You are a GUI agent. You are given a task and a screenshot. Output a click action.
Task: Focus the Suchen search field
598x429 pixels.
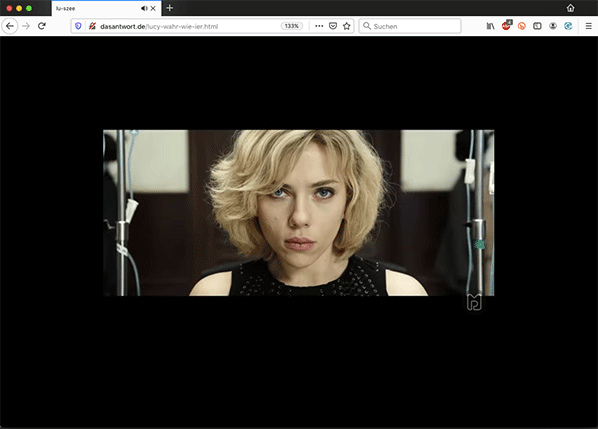pyautogui.click(x=410, y=26)
